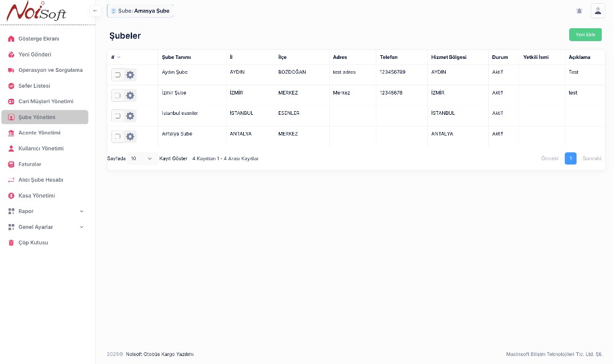Click the Sonraki pagination link
The height and width of the screenshot is (364, 614).
591,158
